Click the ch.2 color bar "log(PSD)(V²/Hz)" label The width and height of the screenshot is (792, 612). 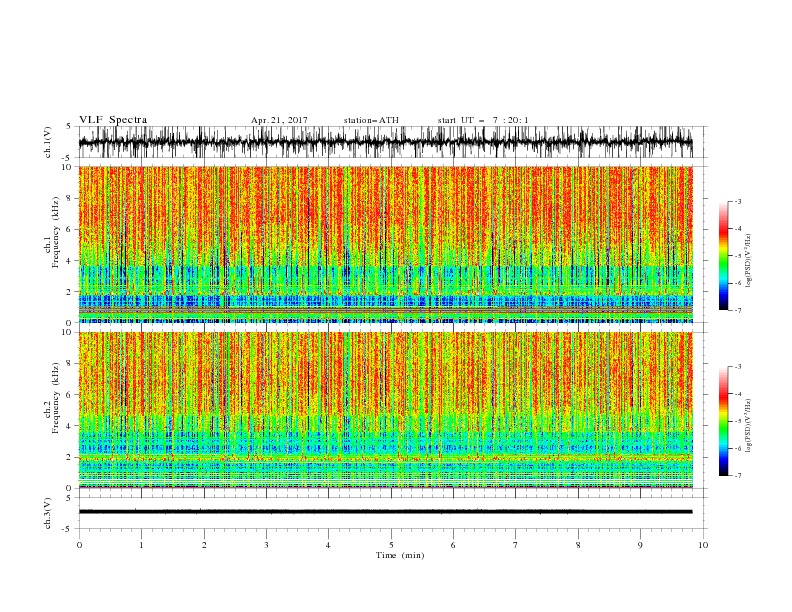tap(749, 426)
